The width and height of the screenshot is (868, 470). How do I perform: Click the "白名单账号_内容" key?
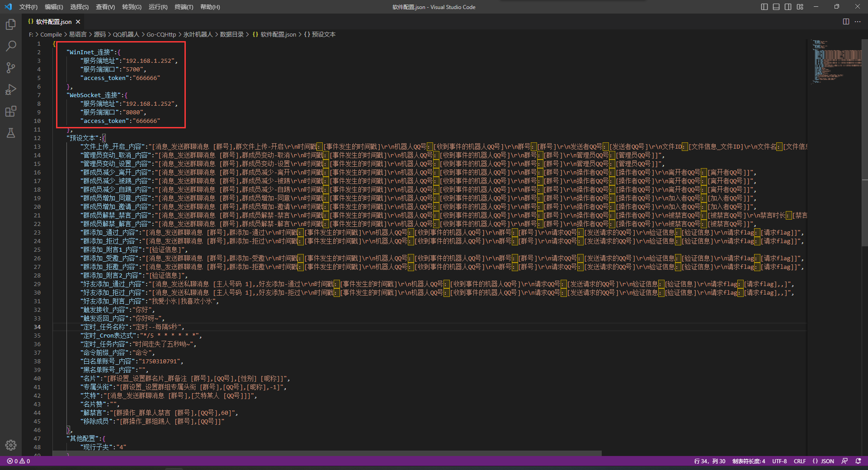[108, 362]
